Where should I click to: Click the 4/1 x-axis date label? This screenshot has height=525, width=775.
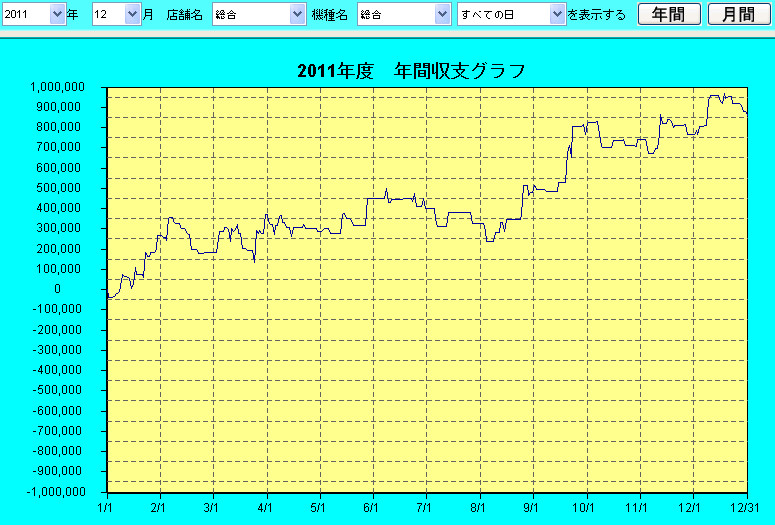265,508
